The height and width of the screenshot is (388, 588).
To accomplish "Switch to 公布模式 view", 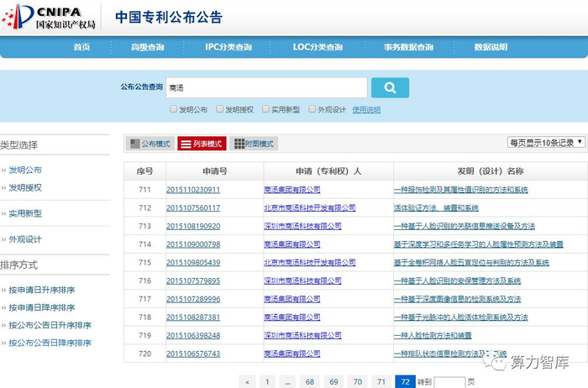I will (149, 144).
